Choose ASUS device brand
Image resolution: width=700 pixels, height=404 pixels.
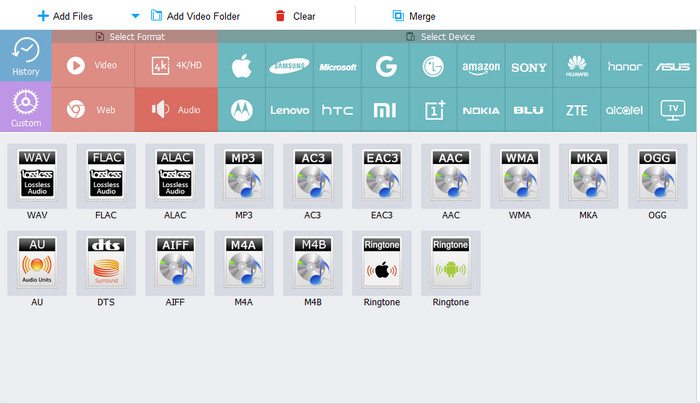pyautogui.click(x=672, y=66)
